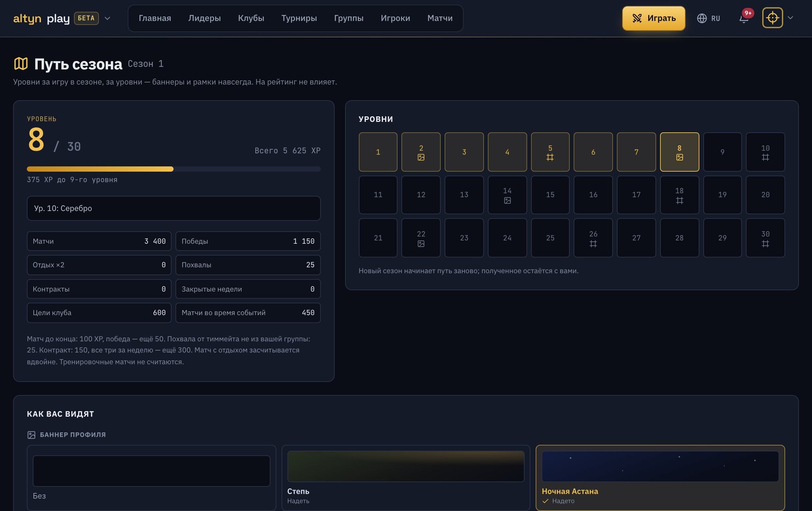The width and height of the screenshot is (812, 511).
Task: Click the Ур. 10: Серебро field
Action: (174, 208)
